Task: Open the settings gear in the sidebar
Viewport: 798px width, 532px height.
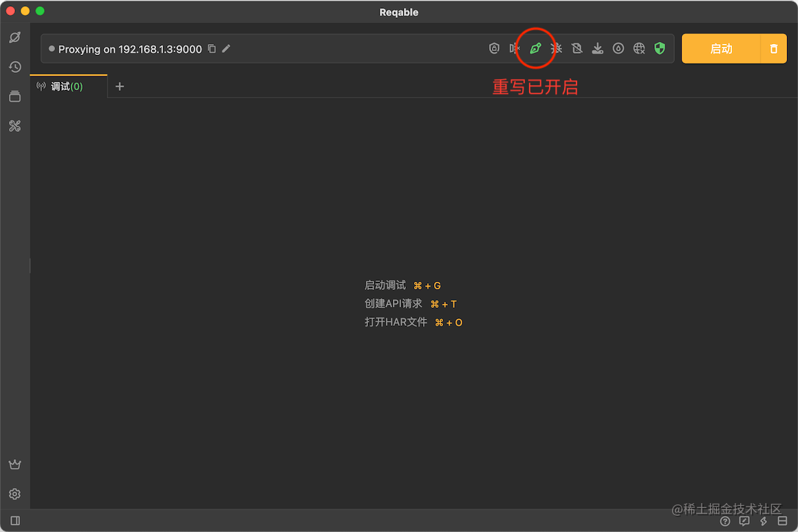Action: [x=14, y=494]
